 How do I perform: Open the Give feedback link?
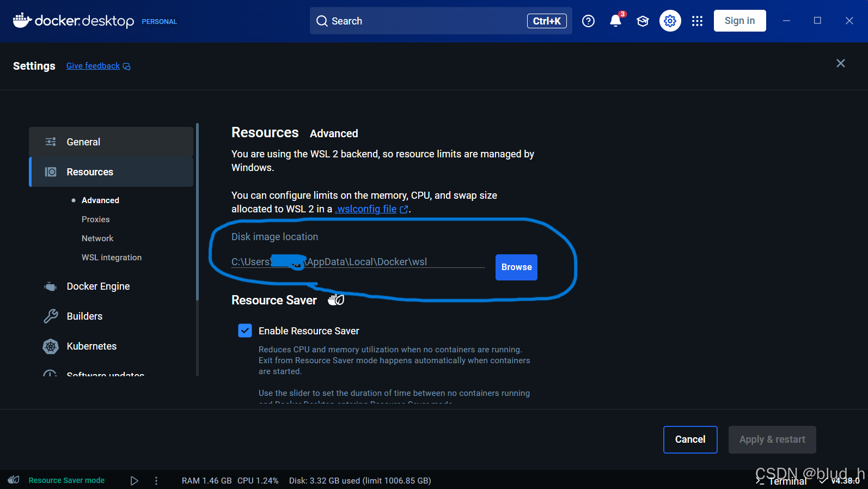tap(93, 66)
